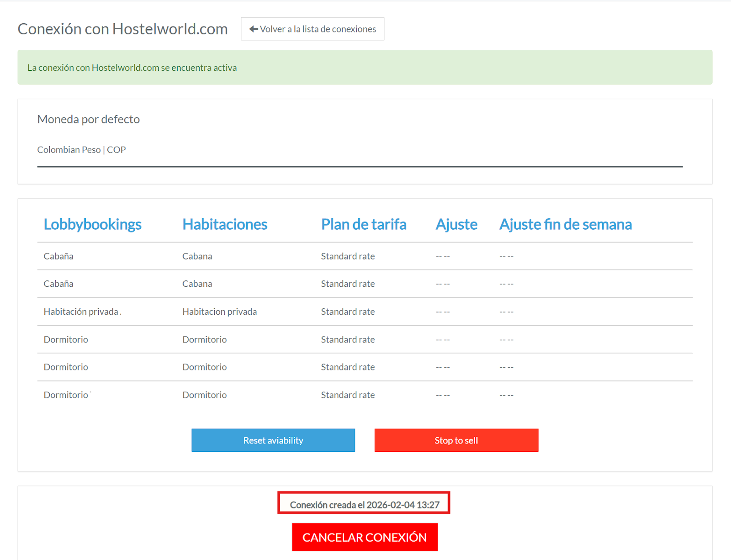Click the green active connection alert banner
Viewport: 731px width, 560px height.
click(365, 68)
